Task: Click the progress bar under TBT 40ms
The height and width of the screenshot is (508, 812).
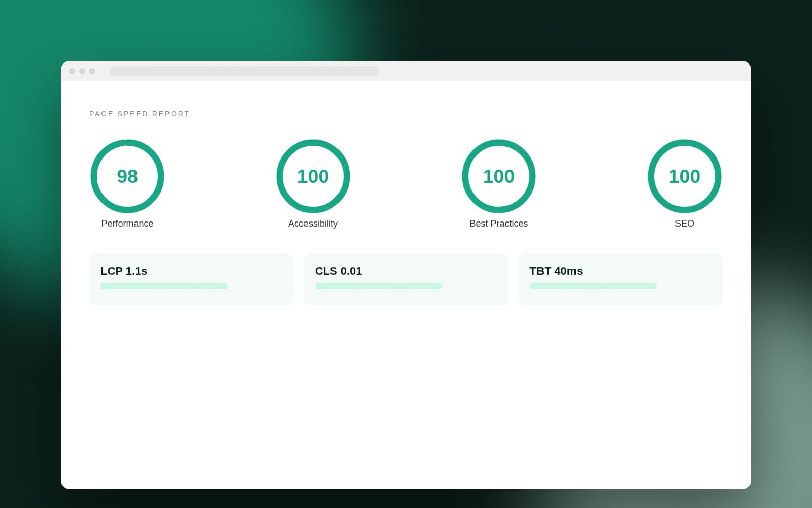Action: tap(593, 286)
